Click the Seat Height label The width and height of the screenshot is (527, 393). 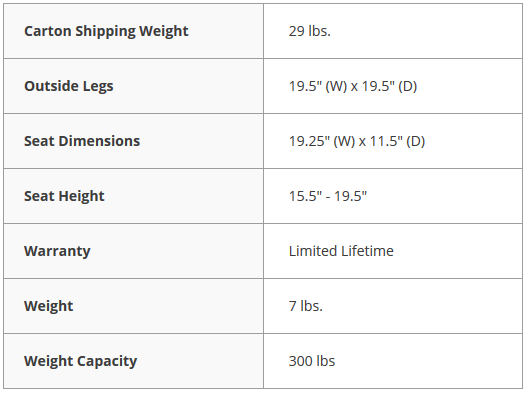64,196
